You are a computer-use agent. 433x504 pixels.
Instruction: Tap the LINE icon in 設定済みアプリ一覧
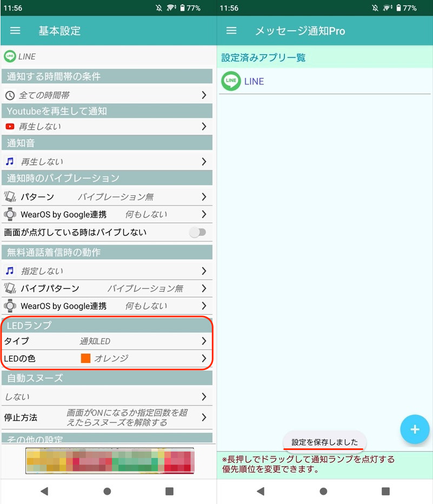tap(231, 82)
